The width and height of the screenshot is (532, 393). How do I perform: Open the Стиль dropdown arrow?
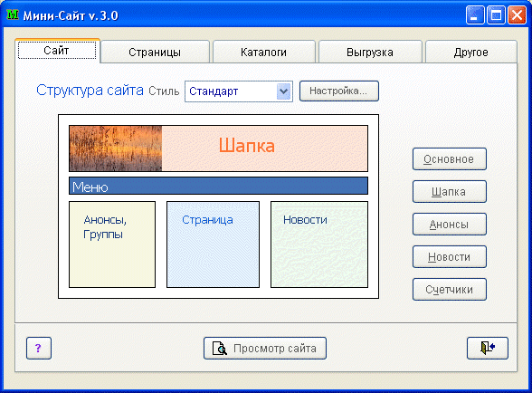(x=283, y=91)
